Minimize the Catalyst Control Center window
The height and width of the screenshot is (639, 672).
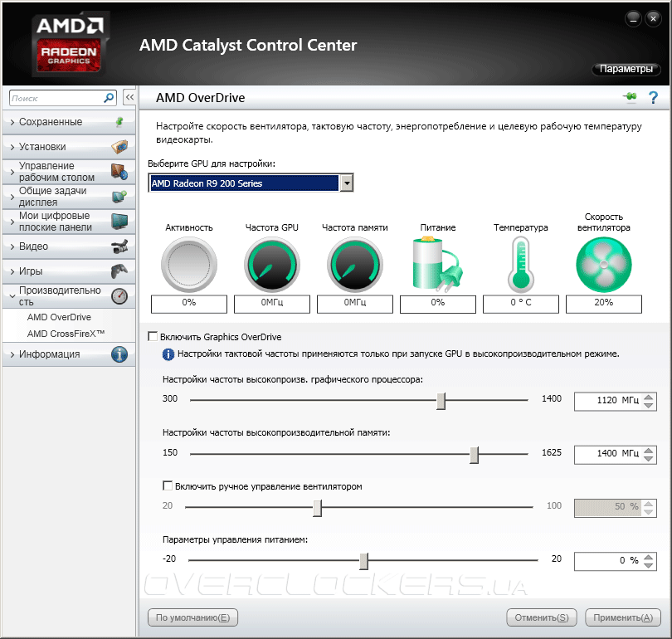point(633,18)
